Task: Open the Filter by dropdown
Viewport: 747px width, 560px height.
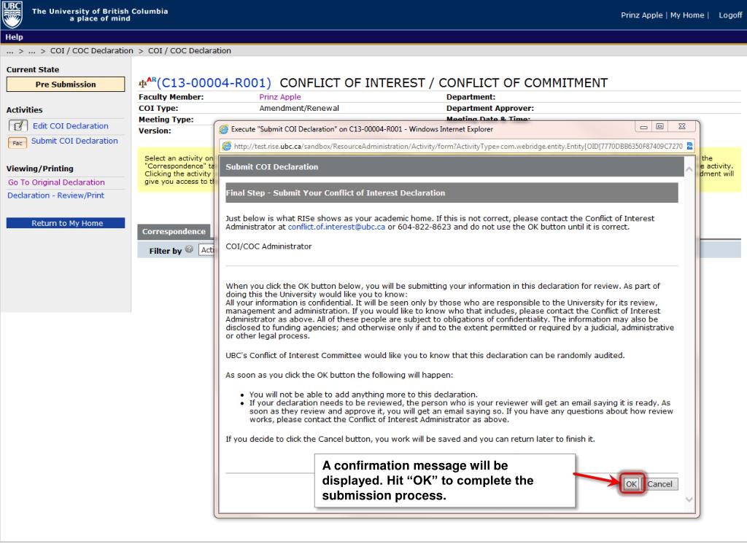Action: click(x=206, y=251)
